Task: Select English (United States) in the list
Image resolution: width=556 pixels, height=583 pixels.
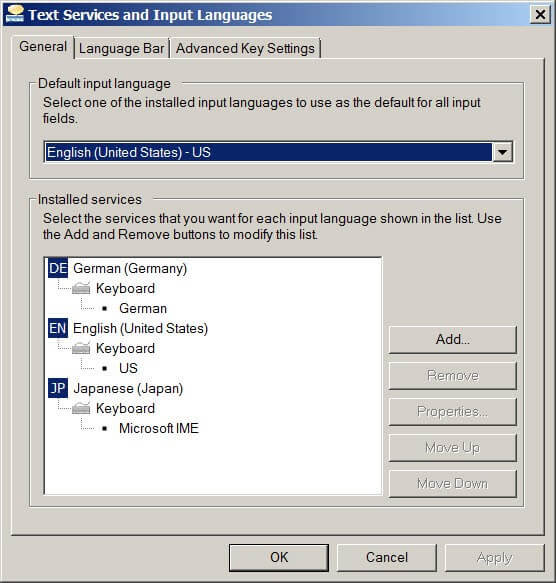Action: (140, 329)
